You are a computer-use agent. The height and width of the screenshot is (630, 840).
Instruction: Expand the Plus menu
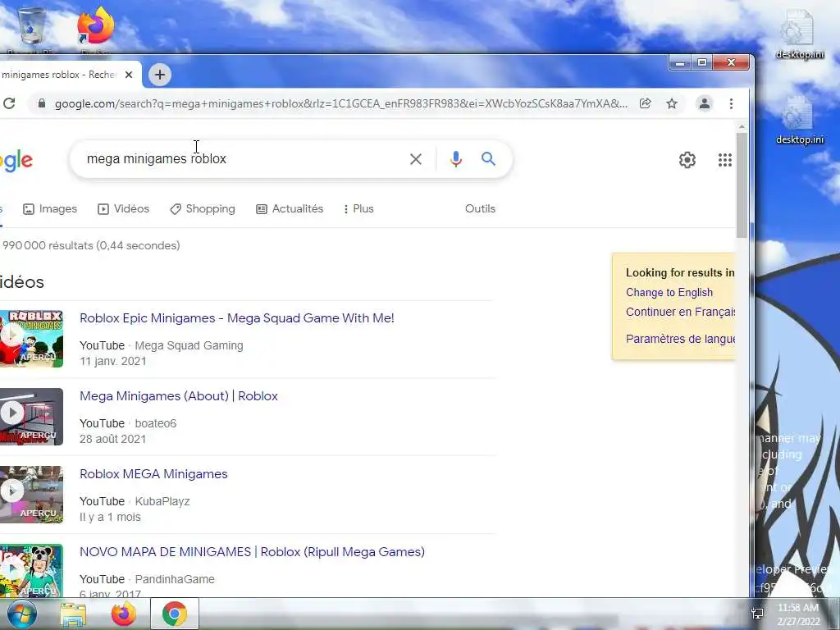coord(358,209)
